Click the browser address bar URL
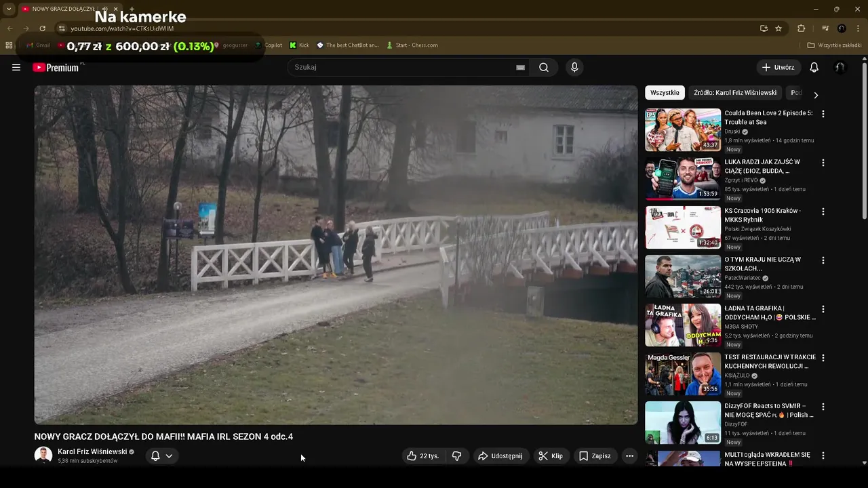Image resolution: width=868 pixels, height=488 pixels. point(122,28)
